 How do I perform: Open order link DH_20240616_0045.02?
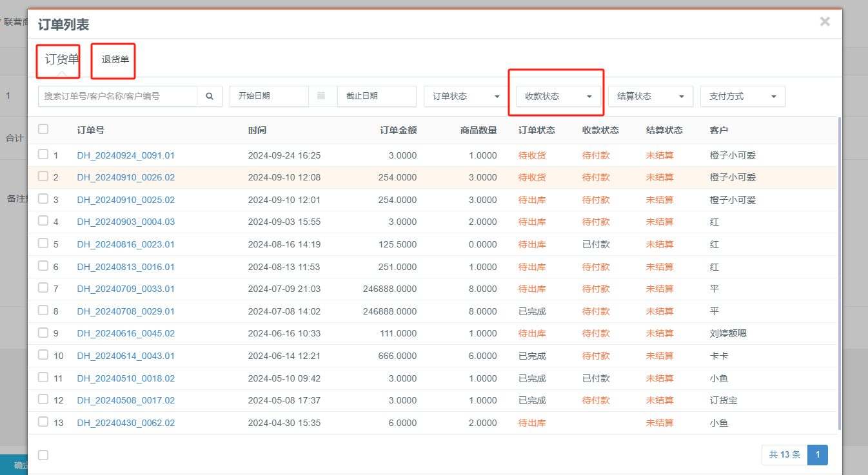(126, 333)
